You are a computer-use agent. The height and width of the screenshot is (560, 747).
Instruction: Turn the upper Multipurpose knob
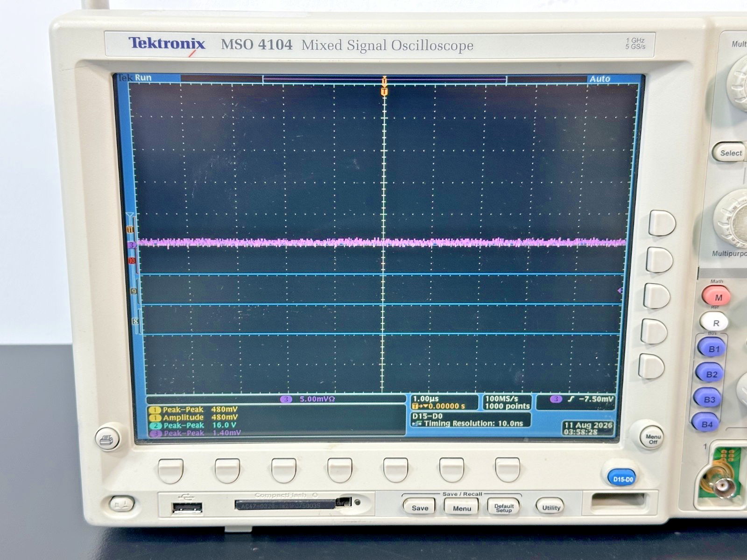pyautogui.click(x=739, y=84)
